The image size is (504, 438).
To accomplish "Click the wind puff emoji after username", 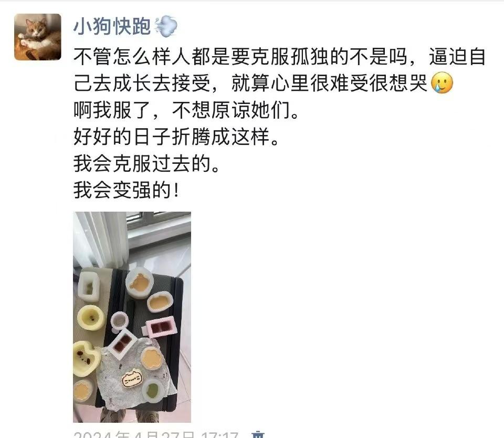I will pyautogui.click(x=166, y=26).
